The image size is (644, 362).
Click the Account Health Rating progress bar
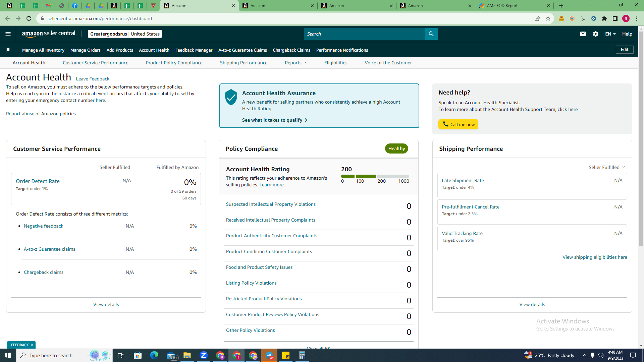coord(375,176)
